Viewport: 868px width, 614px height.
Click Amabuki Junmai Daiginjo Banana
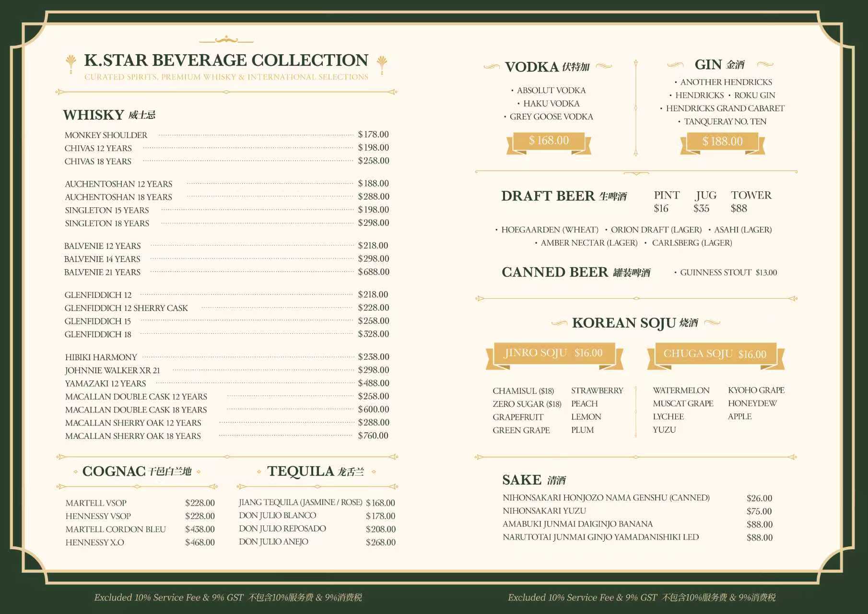[x=577, y=524]
